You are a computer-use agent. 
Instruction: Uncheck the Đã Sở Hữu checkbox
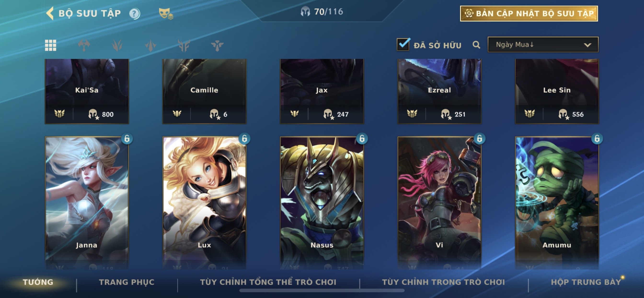point(403,44)
